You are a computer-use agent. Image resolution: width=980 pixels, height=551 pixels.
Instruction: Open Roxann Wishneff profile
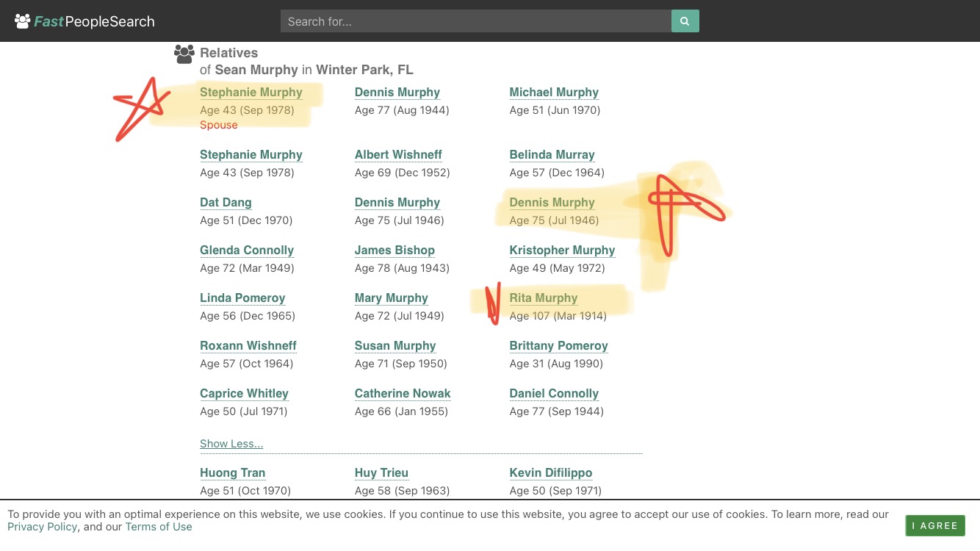pyautogui.click(x=248, y=345)
